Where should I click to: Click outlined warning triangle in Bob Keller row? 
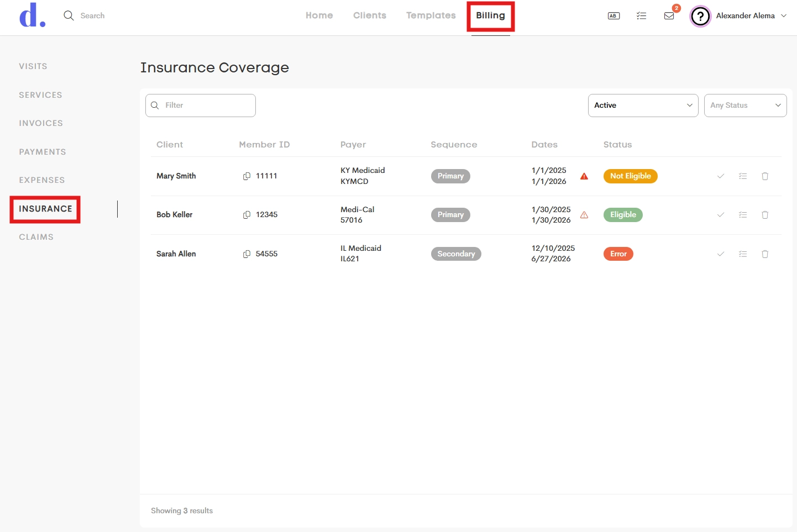(584, 215)
